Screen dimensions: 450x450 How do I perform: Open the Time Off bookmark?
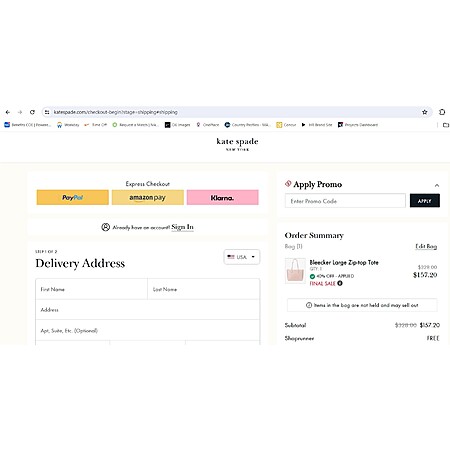(x=96, y=125)
